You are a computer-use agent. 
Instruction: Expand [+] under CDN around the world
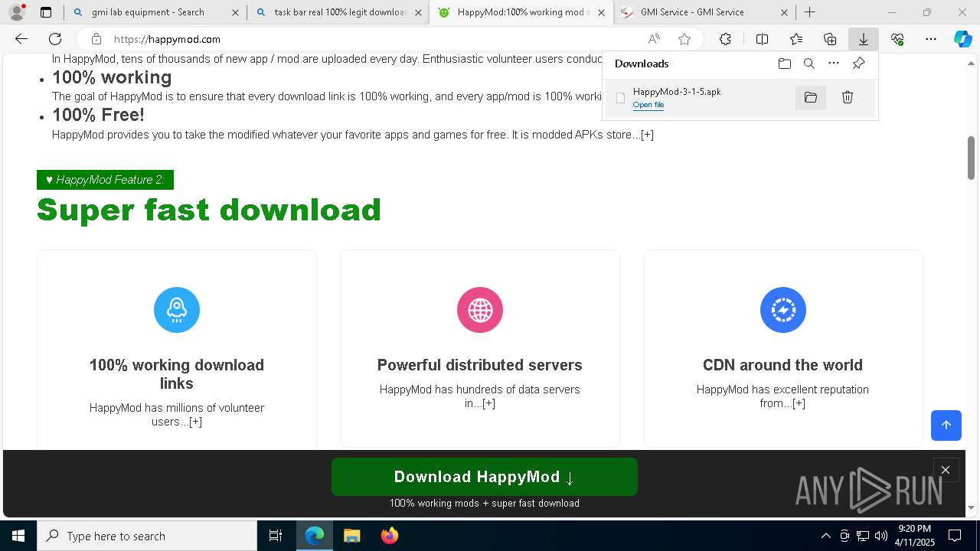click(x=799, y=403)
